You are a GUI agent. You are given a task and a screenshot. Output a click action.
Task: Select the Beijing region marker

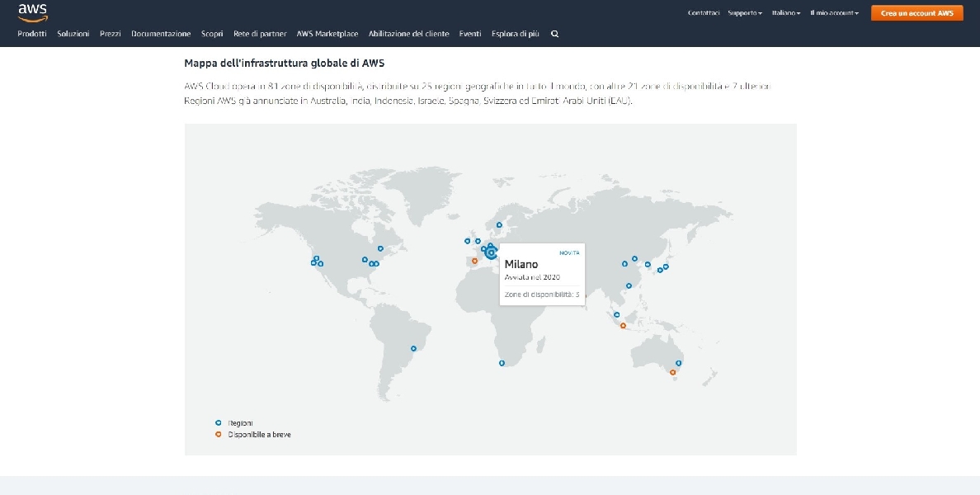click(634, 258)
